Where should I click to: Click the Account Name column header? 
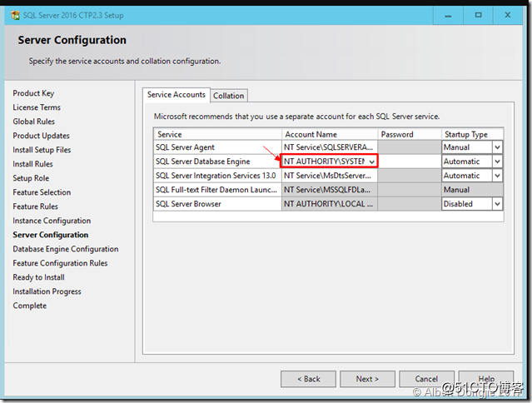pyautogui.click(x=330, y=134)
